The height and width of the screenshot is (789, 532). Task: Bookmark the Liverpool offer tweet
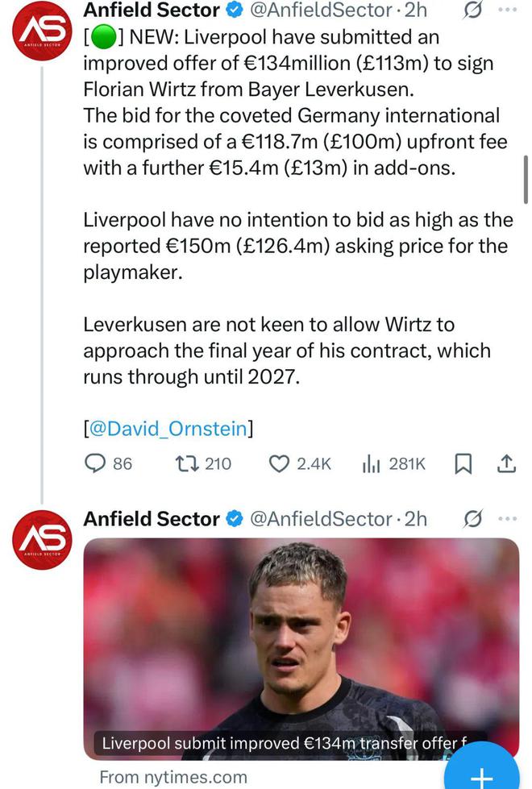point(463,463)
